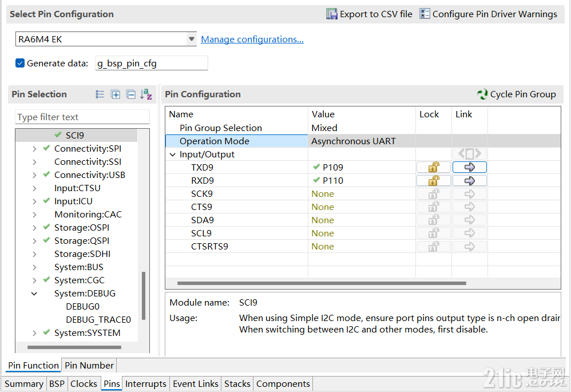571x392 pixels.
Task: Click Pin Configuration horizontal scrollbar
Action: click(322, 283)
